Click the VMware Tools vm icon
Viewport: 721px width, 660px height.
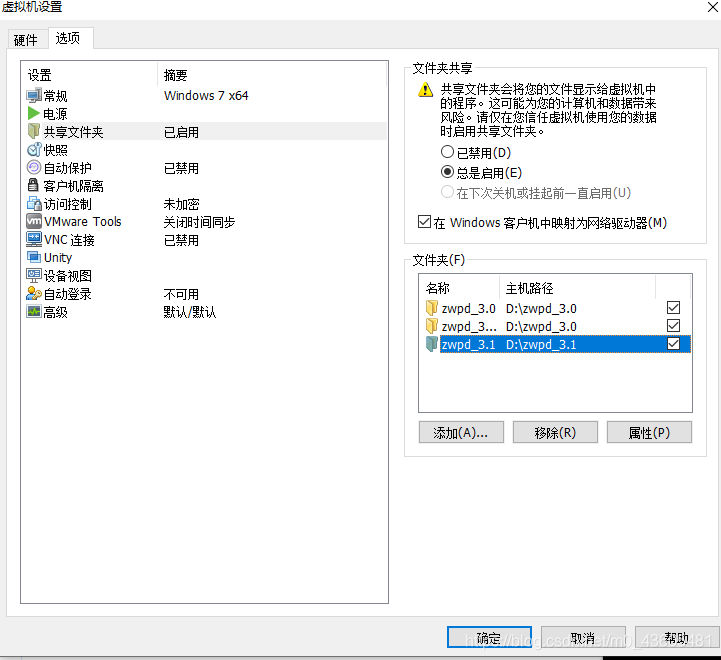click(x=34, y=221)
